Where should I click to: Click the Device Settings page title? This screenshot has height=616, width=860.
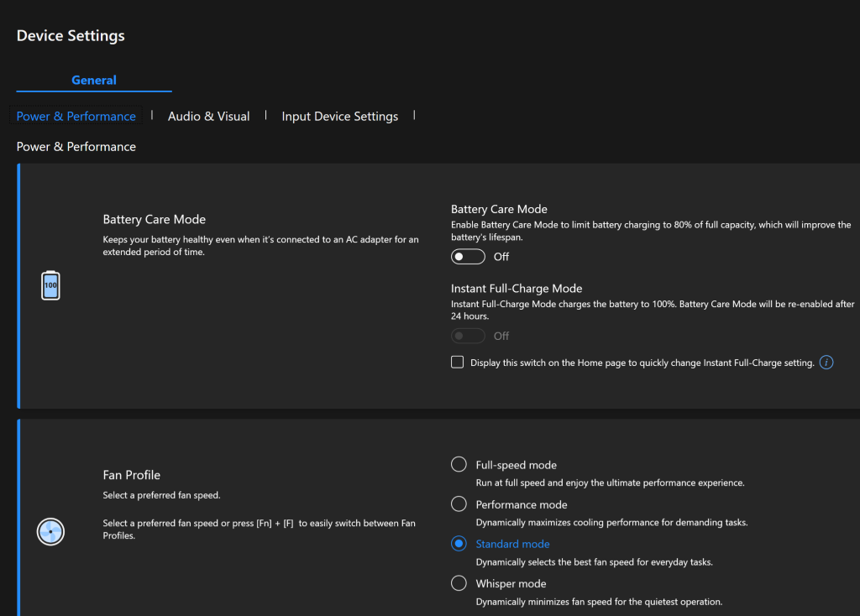[x=71, y=36]
